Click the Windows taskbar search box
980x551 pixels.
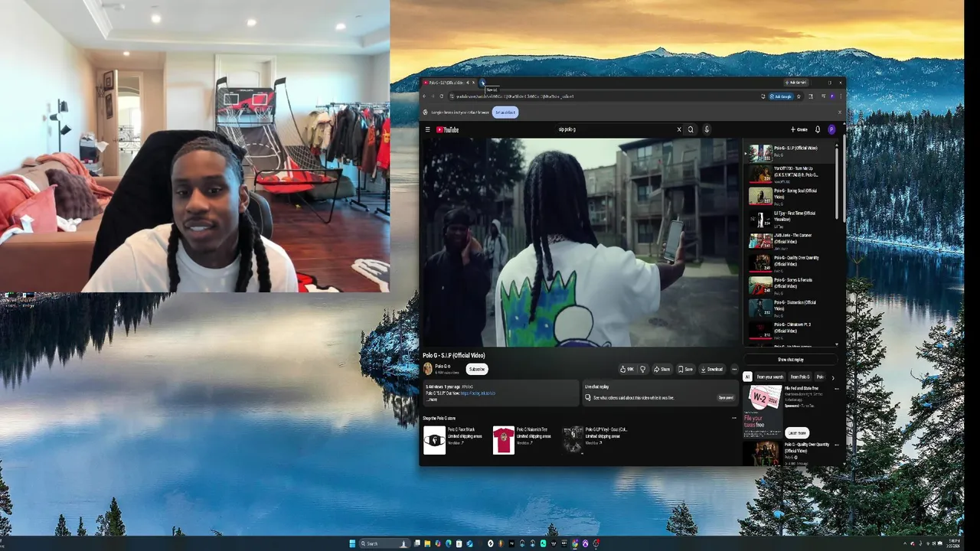(384, 543)
